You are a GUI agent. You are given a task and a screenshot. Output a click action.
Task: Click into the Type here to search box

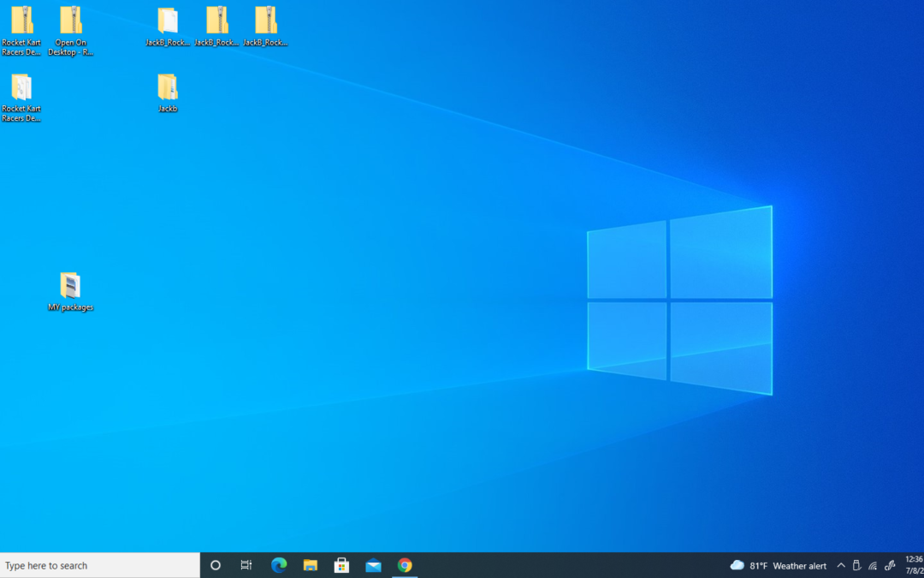pos(100,566)
